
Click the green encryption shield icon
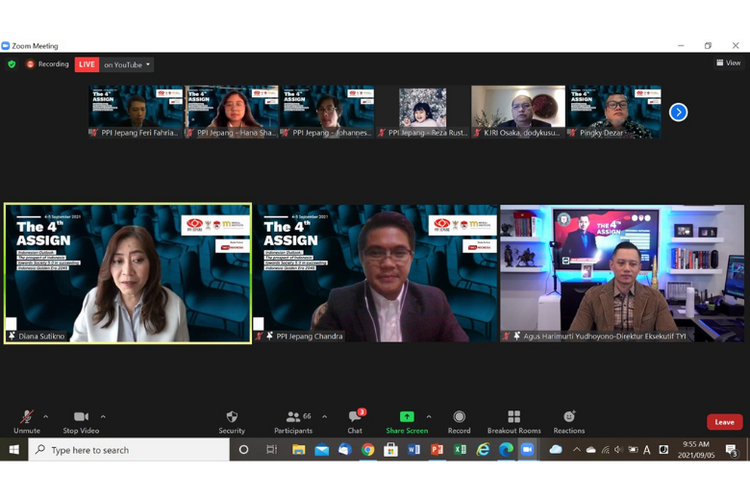(12, 64)
